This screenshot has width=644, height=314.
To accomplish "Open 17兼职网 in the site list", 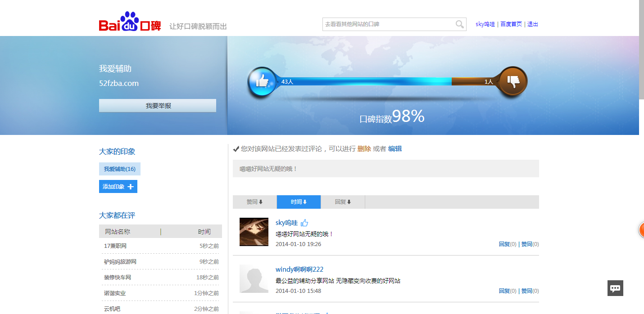I will point(115,246).
